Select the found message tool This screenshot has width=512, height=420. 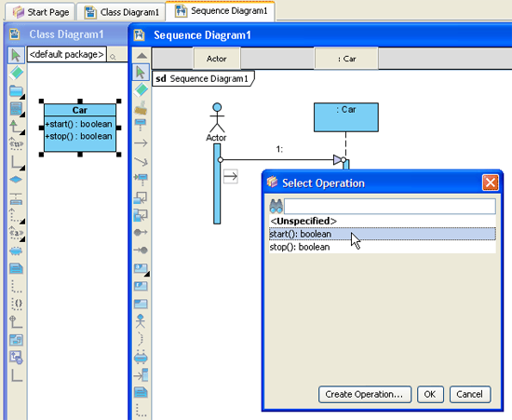(141, 232)
